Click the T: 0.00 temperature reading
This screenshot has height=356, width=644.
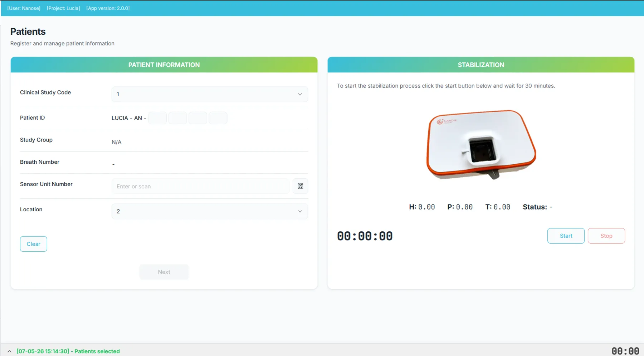click(x=498, y=207)
